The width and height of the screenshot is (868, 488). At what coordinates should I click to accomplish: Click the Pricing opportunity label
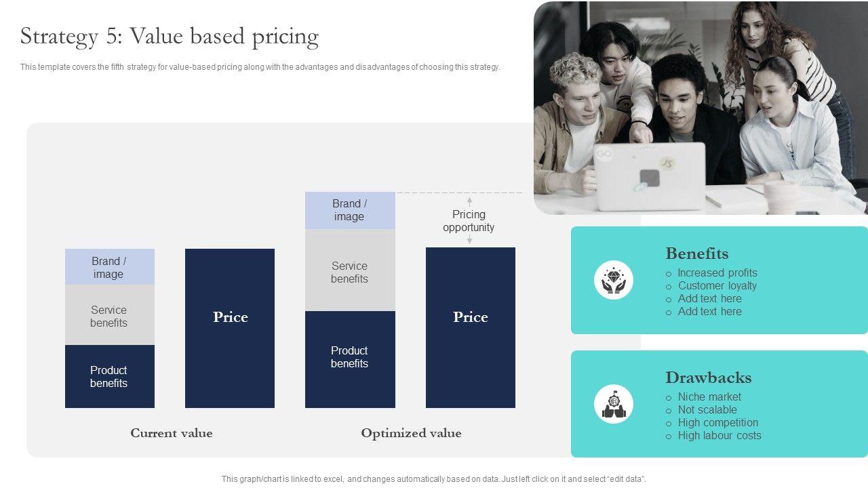click(469, 221)
